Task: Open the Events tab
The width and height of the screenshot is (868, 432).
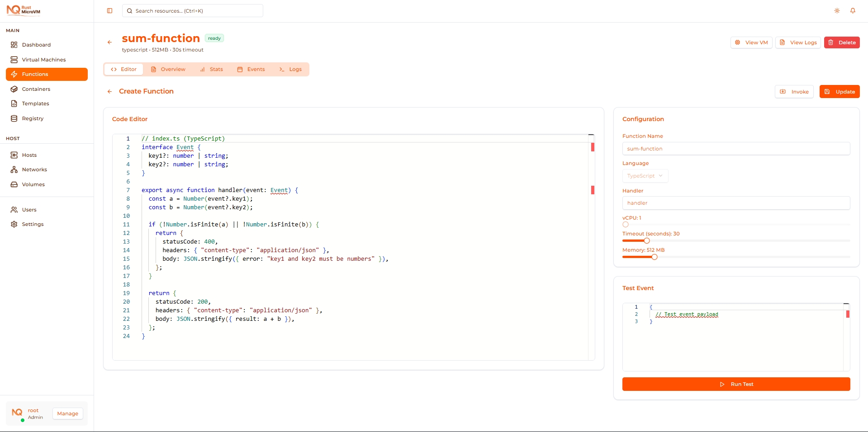Action: point(251,69)
